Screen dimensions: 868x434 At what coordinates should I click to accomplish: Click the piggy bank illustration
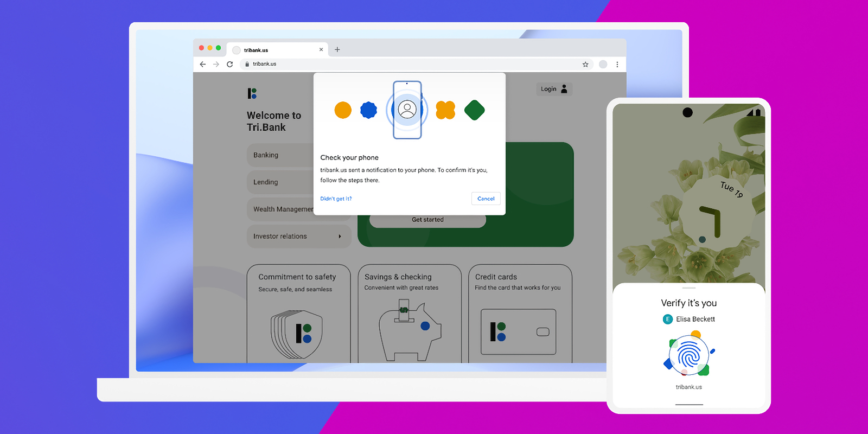(x=410, y=331)
